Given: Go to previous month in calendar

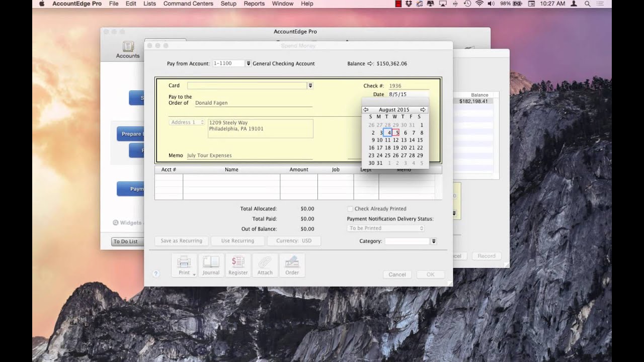Looking at the screenshot, I should pyautogui.click(x=366, y=110).
